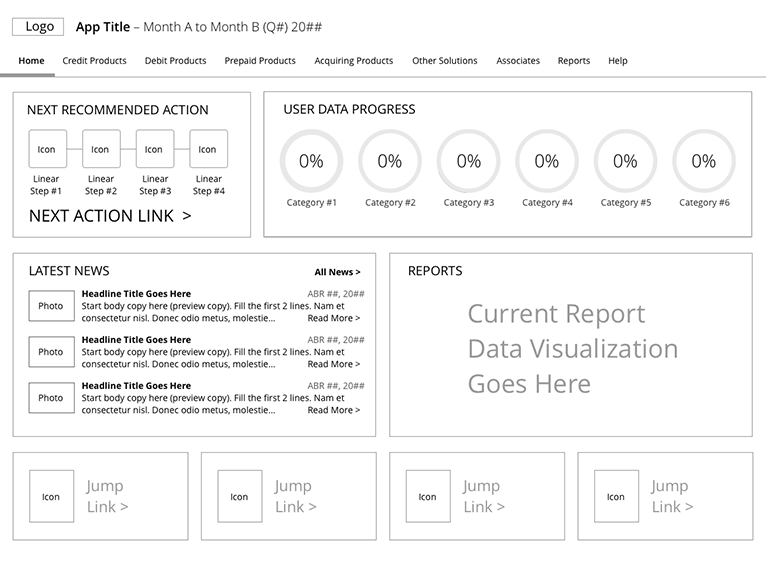Click the Linear Step #4 icon

[208, 149]
